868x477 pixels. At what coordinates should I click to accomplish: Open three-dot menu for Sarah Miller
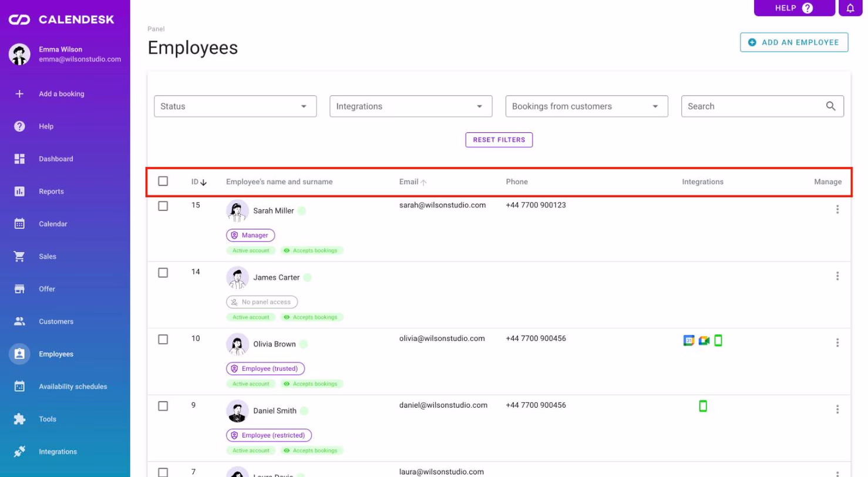[837, 210]
